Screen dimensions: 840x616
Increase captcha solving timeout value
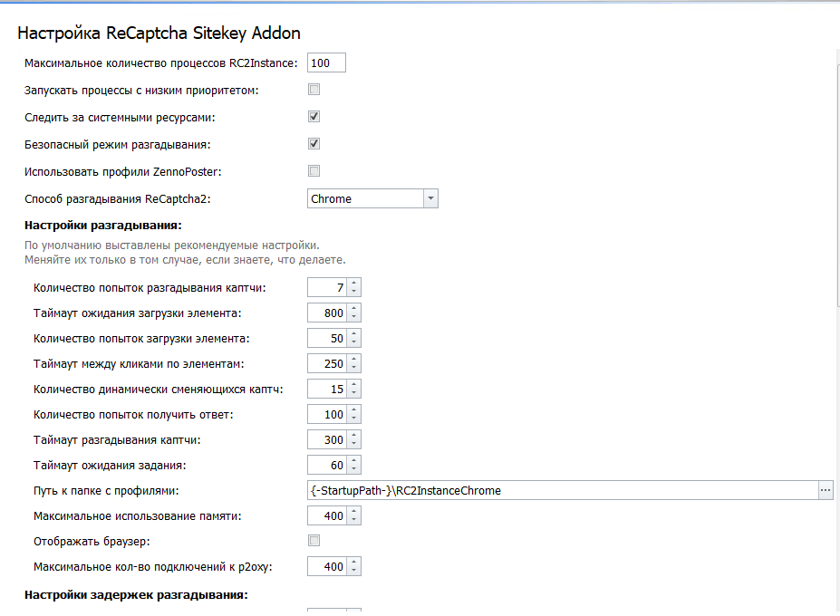click(353, 436)
